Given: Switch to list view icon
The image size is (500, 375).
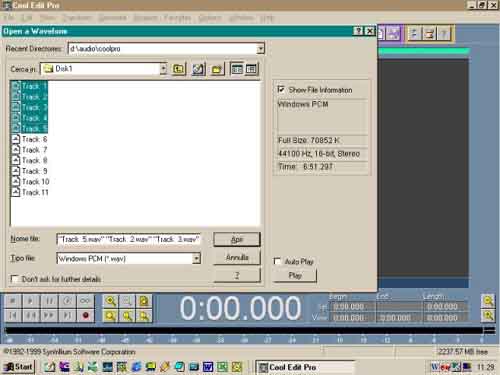Looking at the screenshot, I should (237, 69).
